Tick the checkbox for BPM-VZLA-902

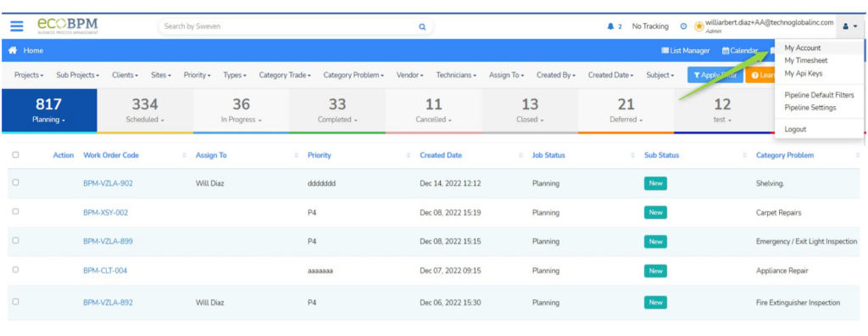(15, 182)
